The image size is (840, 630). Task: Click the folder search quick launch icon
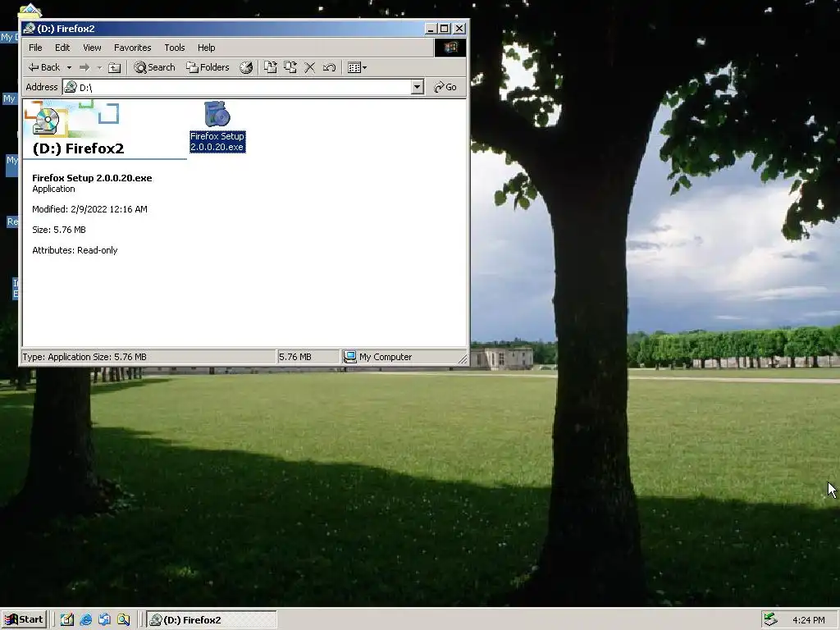coord(123,620)
